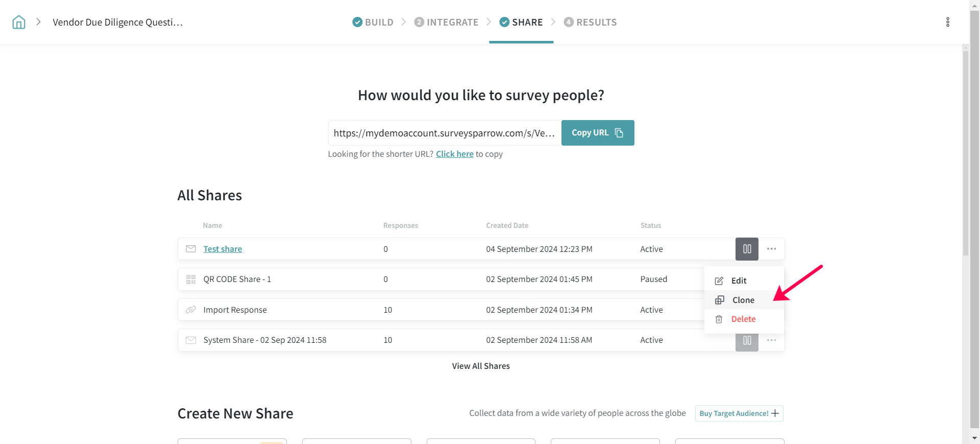Pause the System Share row
980x444 pixels.
click(x=747, y=341)
